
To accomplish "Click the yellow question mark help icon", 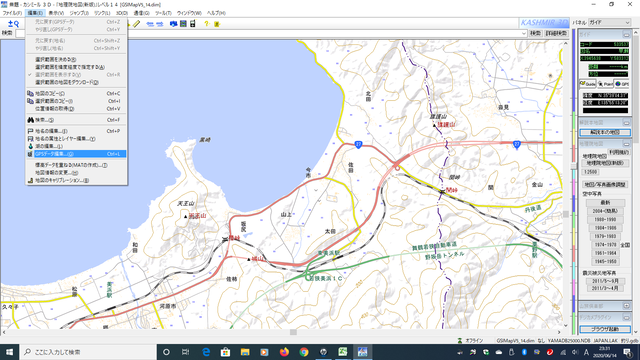I will pyautogui.click(x=207, y=24).
